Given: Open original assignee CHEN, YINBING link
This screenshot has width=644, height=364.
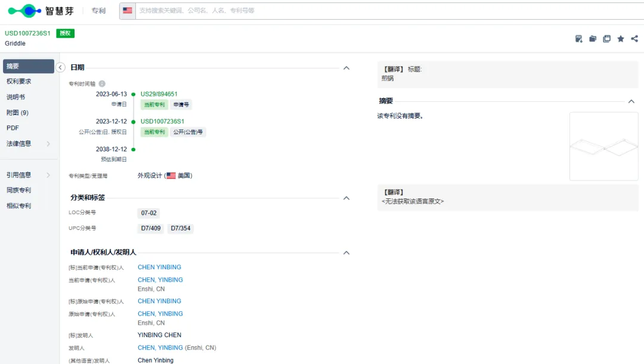Looking at the screenshot, I should coord(160,314).
